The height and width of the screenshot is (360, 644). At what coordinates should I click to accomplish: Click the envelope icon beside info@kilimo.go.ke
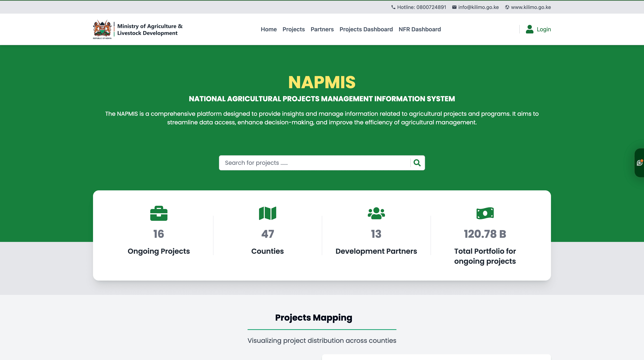point(454,7)
